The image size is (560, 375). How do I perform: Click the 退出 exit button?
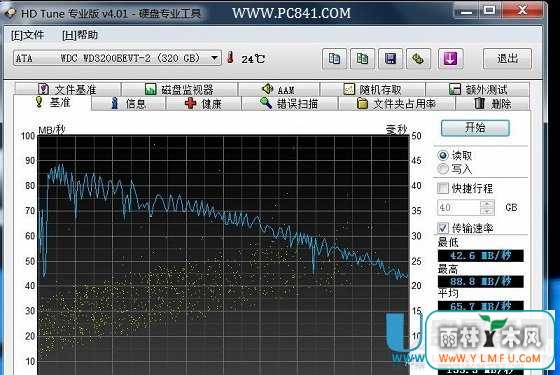click(507, 59)
